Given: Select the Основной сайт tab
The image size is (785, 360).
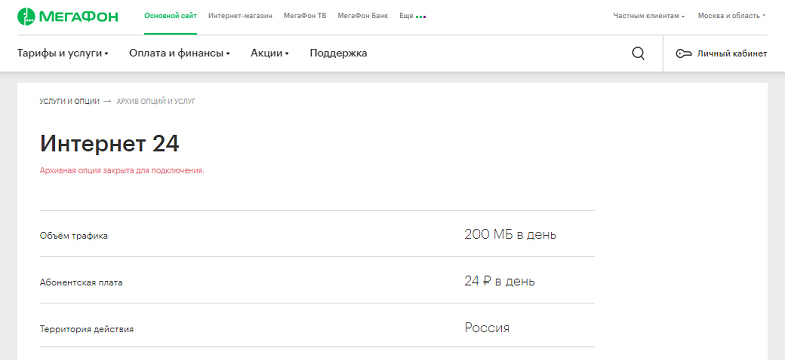Looking at the screenshot, I should (170, 16).
